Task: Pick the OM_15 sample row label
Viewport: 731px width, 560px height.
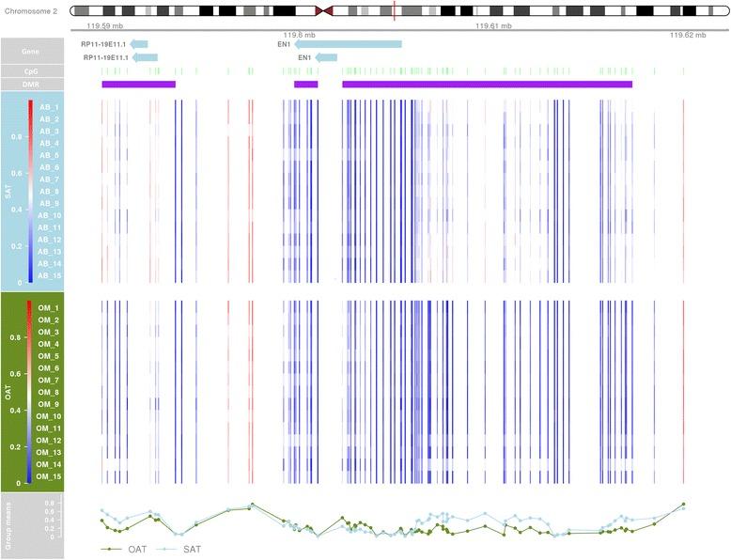Action: [x=49, y=476]
